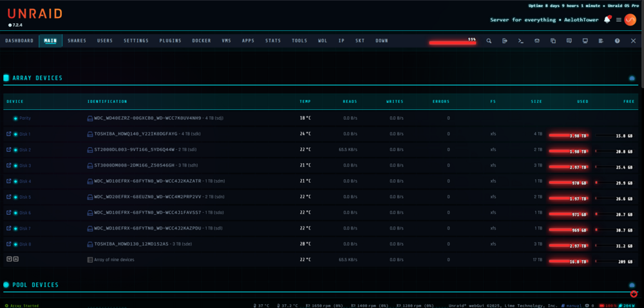
Task: Click the help question mark icon
Action: (617, 41)
